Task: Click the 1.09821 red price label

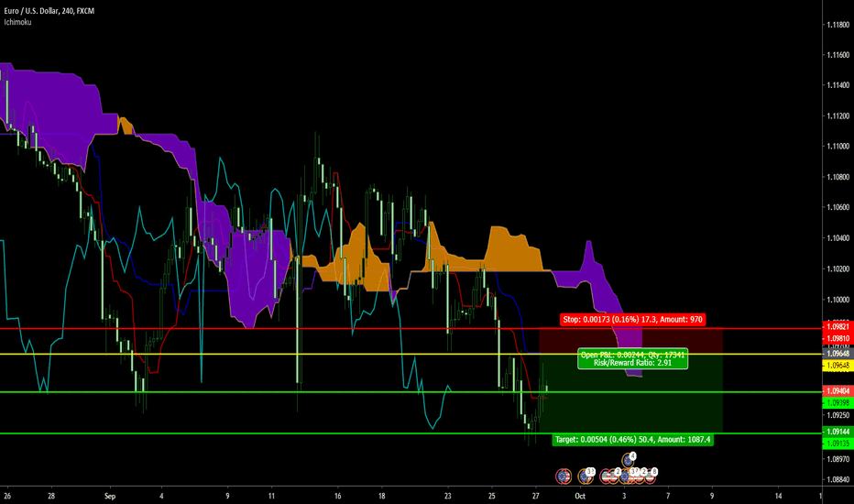Action: [x=838, y=327]
